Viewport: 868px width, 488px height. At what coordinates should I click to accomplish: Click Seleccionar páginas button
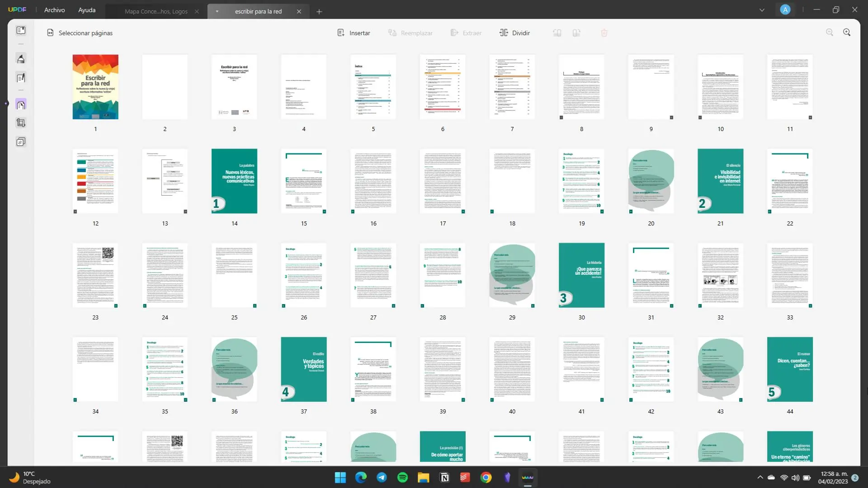(x=80, y=33)
